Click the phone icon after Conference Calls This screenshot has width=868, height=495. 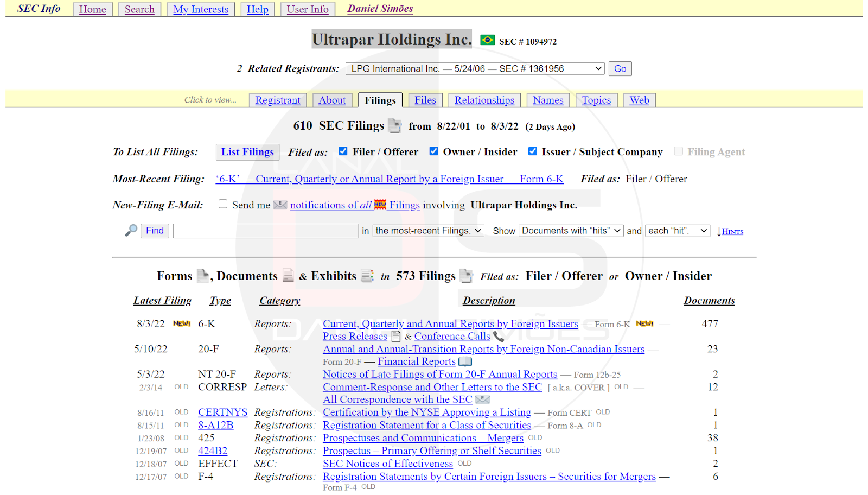(498, 336)
